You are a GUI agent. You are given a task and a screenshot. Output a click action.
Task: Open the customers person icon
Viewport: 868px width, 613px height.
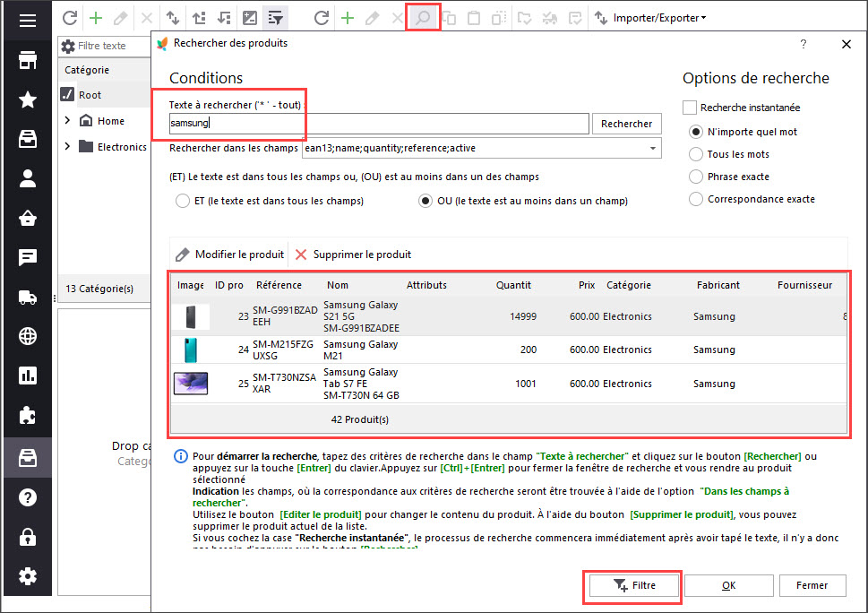click(28, 178)
